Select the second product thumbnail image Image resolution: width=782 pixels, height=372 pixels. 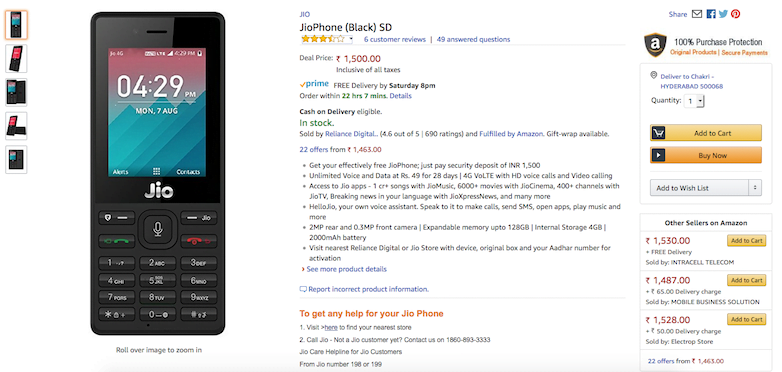[x=16, y=58]
